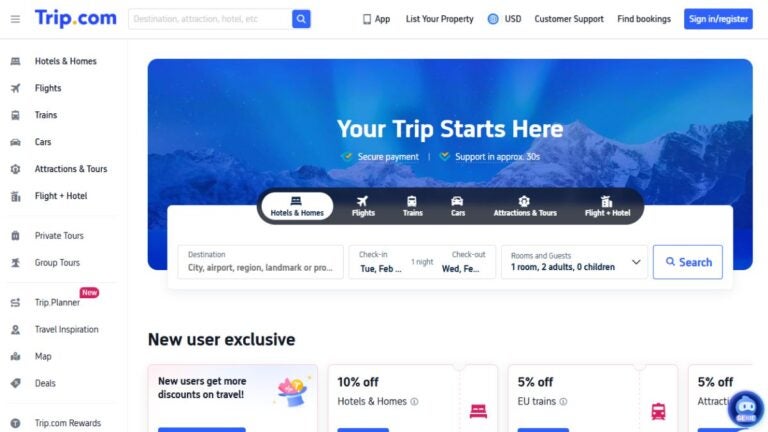The width and height of the screenshot is (768, 432).
Task: Click the Search hotels button
Action: tap(688, 262)
